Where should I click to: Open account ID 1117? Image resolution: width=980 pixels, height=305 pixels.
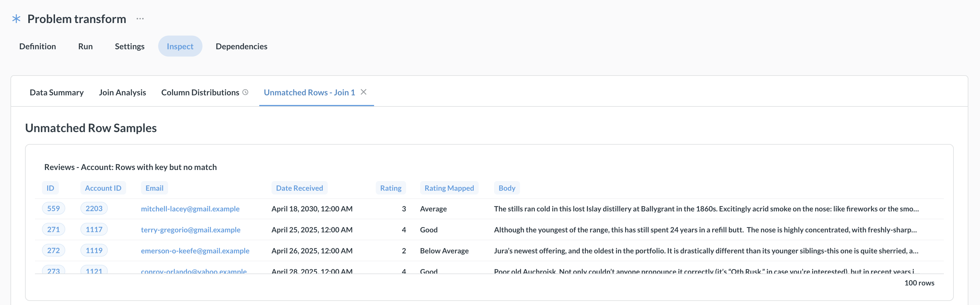pos(94,229)
